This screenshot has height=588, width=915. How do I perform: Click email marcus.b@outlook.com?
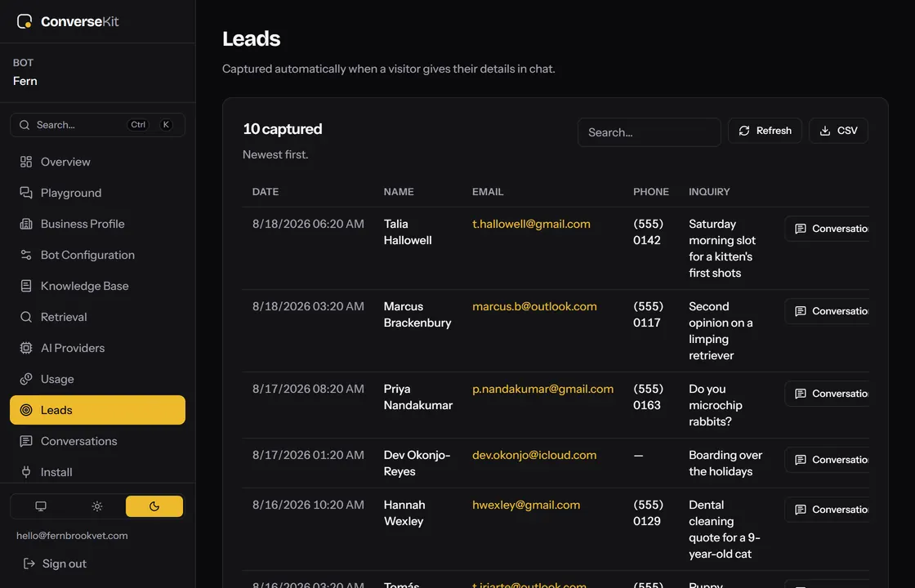pos(534,306)
